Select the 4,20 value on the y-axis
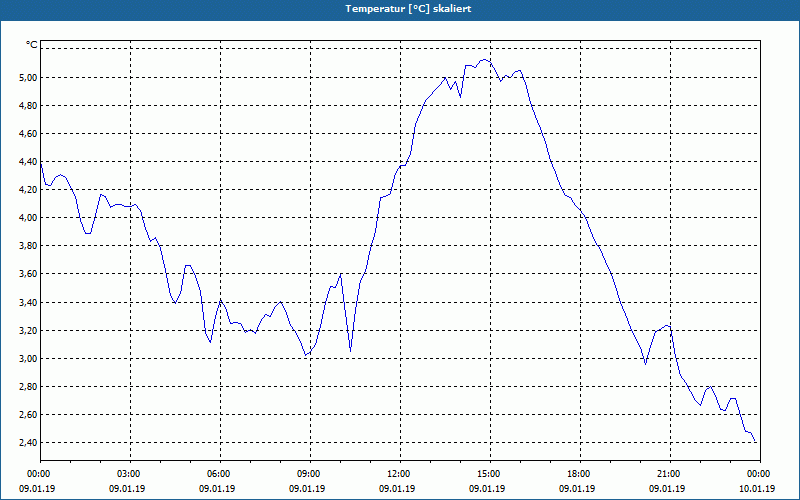Screen dimensions: 800x500 tap(28, 190)
